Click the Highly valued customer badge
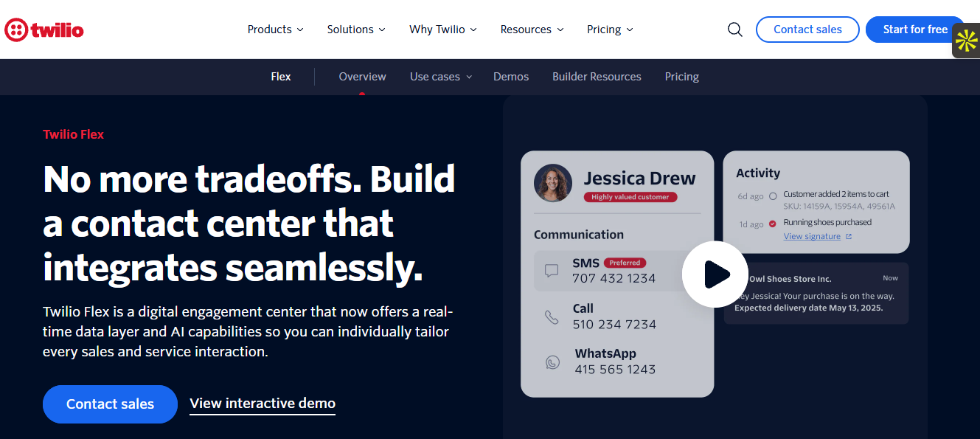Screen dimensions: 980x439 (x=630, y=197)
